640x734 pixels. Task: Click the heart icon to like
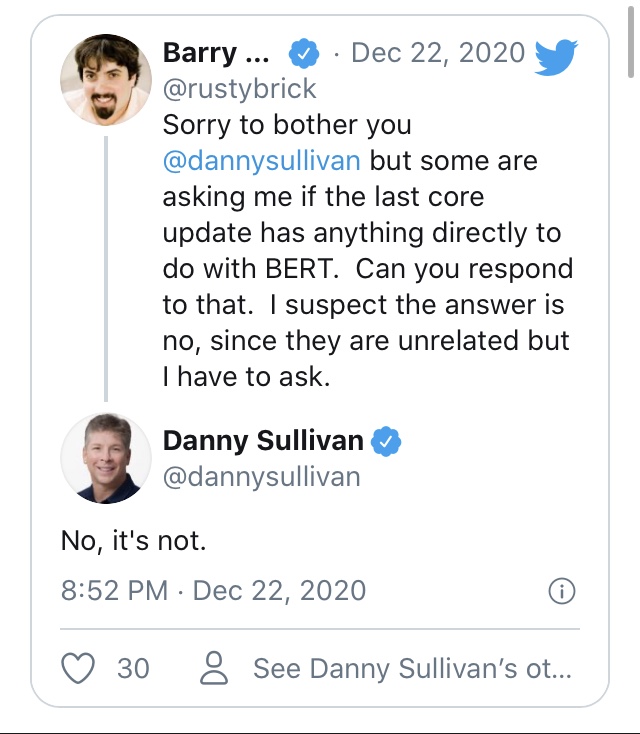(79, 668)
